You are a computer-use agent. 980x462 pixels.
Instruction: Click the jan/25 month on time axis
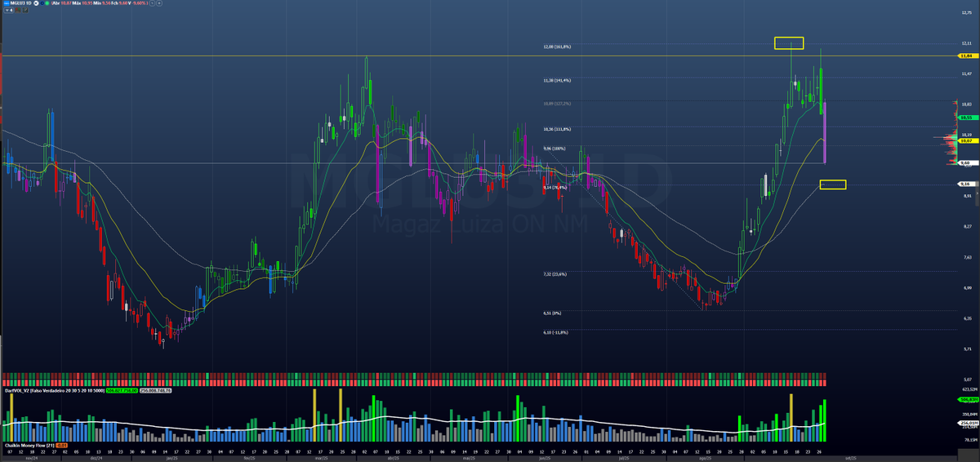pyautogui.click(x=173, y=458)
